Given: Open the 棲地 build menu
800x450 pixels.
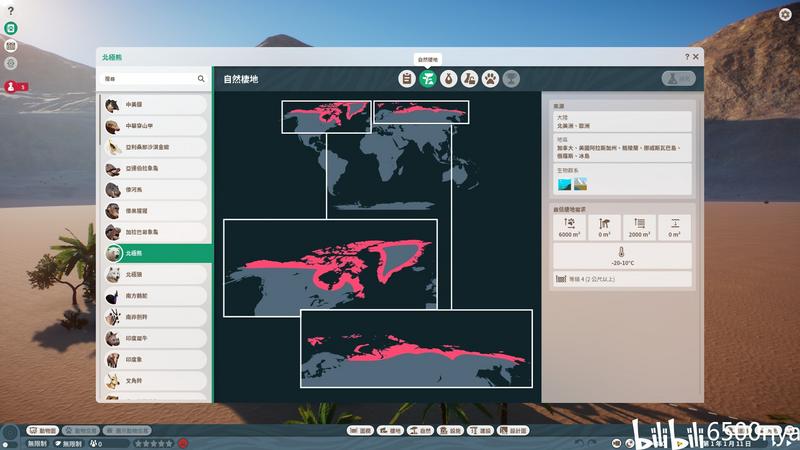Looking at the screenshot, I should click(x=390, y=431).
